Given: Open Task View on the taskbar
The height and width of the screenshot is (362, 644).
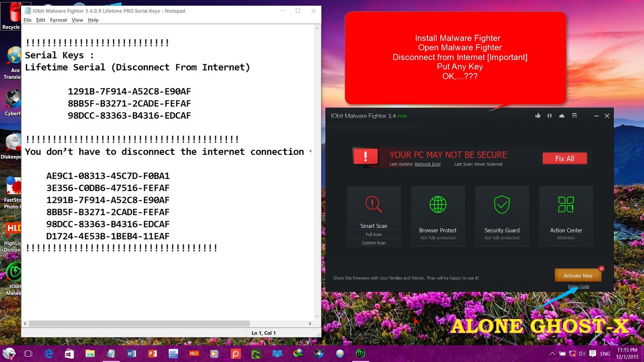Looking at the screenshot, I should click(28, 354).
